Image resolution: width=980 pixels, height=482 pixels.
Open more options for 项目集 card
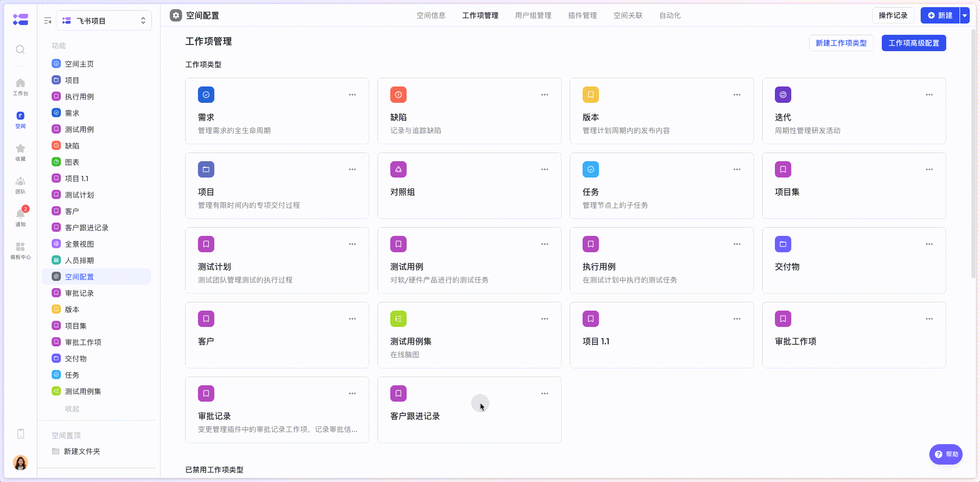pos(929,169)
